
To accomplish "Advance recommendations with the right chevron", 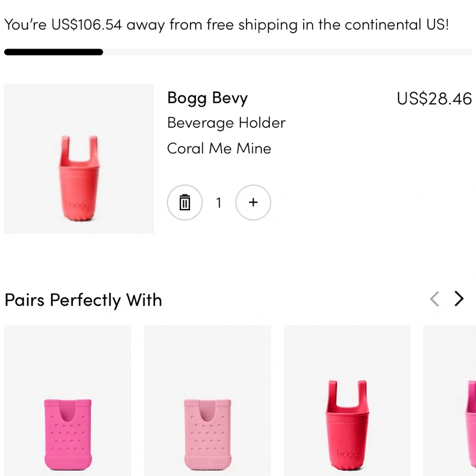I will [459, 299].
